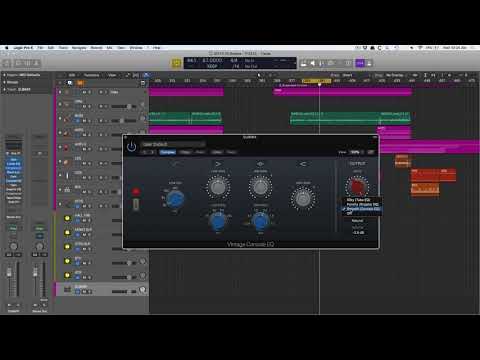This screenshot has height=360, width=480.
Task: Toggle the low shelf band icon
Action: click(x=218, y=164)
